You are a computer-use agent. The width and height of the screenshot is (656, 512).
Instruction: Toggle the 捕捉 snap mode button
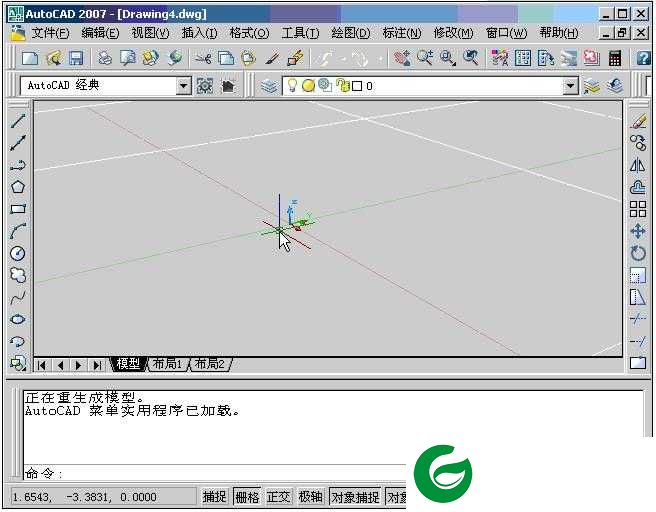(x=214, y=497)
